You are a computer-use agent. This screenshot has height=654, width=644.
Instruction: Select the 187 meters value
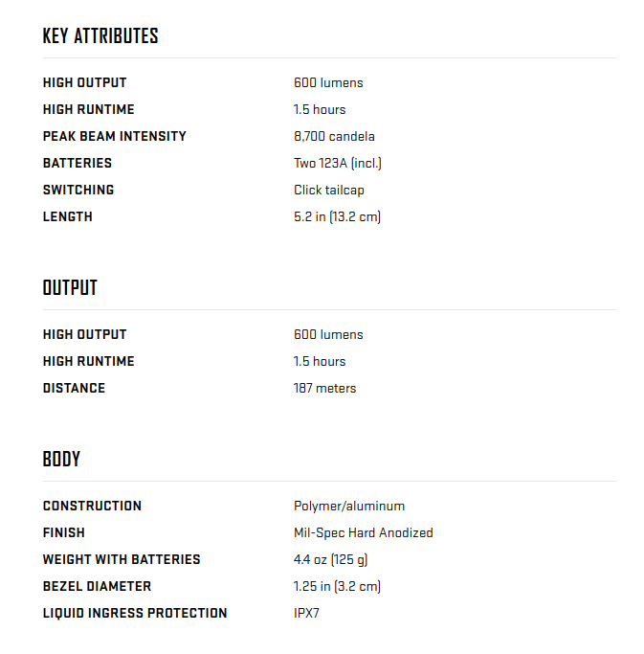[324, 389]
